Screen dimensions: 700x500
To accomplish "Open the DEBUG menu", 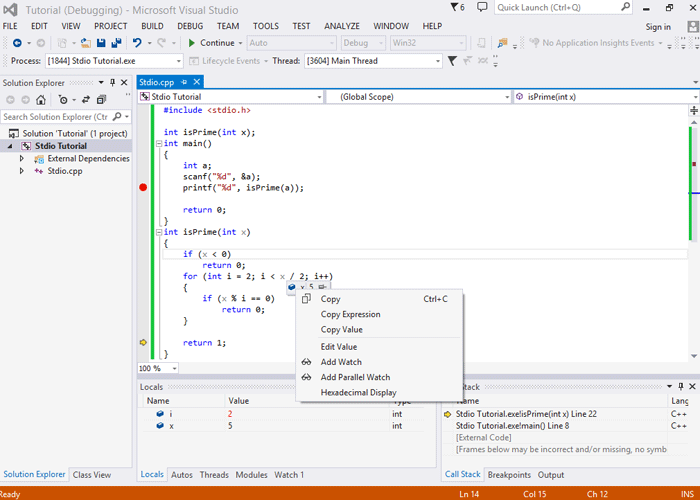I will click(x=190, y=26).
